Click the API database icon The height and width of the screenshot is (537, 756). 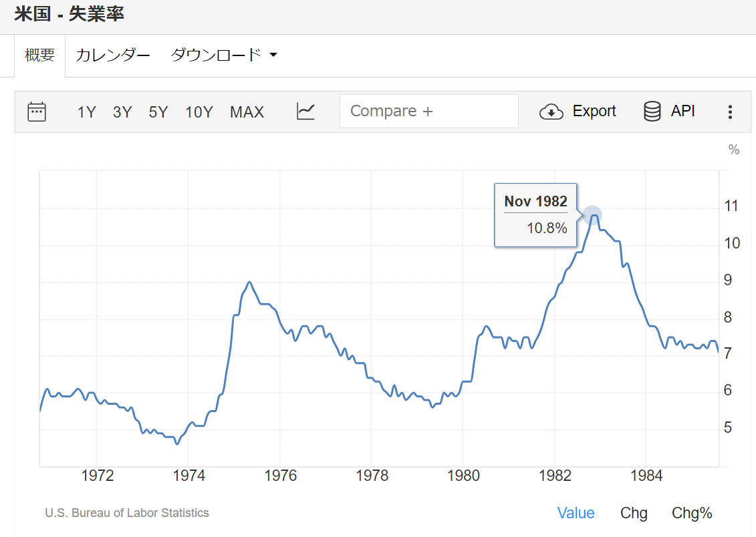point(652,112)
